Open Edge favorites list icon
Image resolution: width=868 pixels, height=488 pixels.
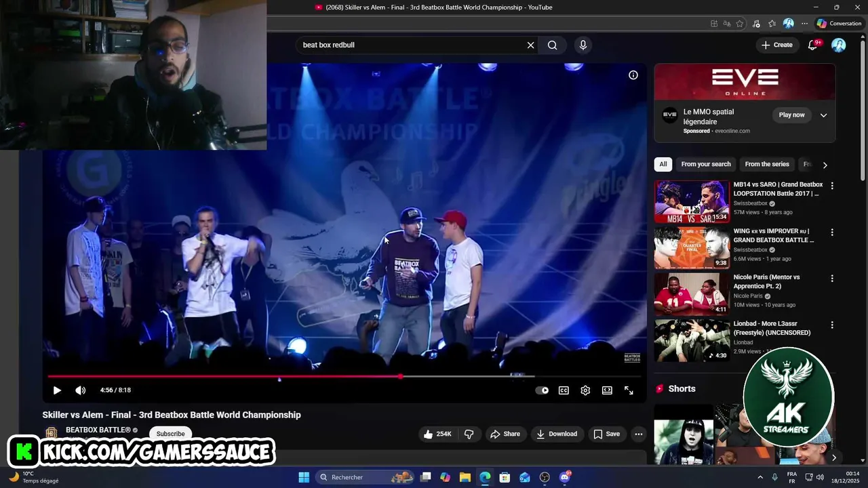(x=772, y=23)
